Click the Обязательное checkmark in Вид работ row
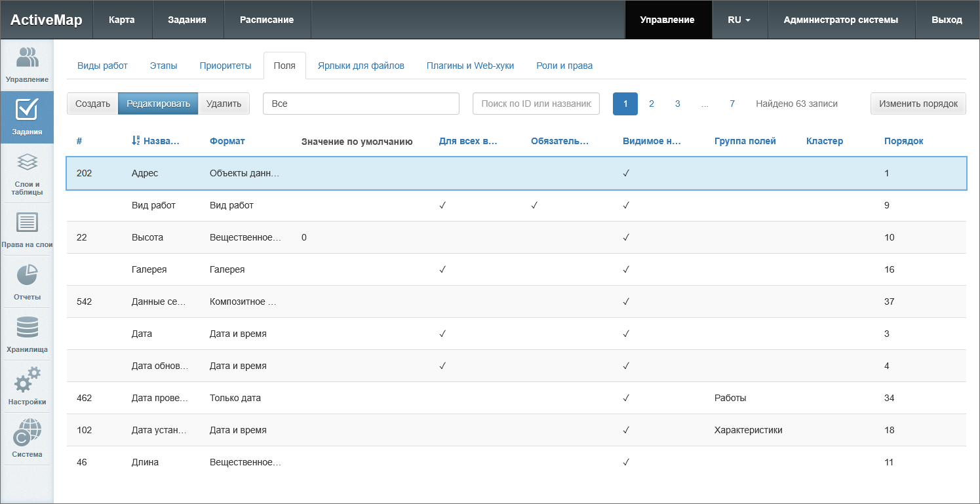 (534, 205)
